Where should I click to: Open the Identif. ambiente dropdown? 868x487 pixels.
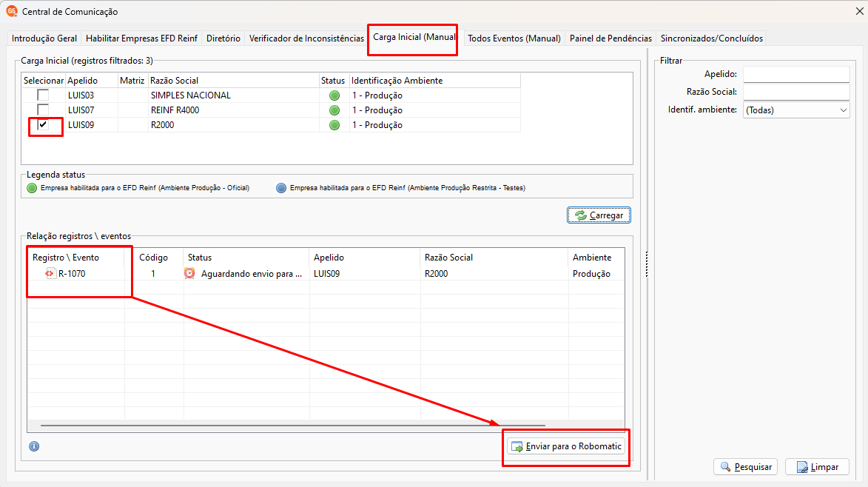pos(796,110)
